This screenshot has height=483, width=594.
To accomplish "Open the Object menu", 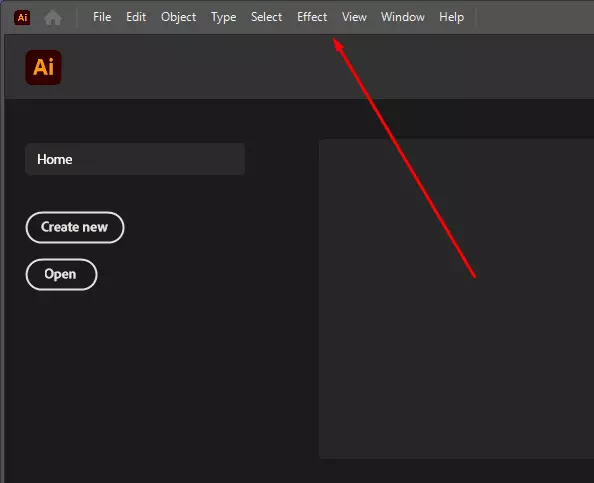I will point(178,17).
